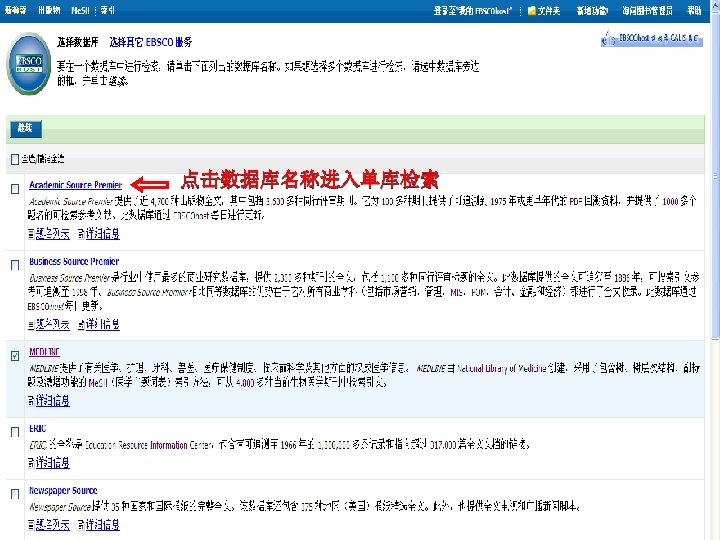This screenshot has height=540, width=720.
Task: Open 详细信息 link for Newspaper Source
Action: 103,525
